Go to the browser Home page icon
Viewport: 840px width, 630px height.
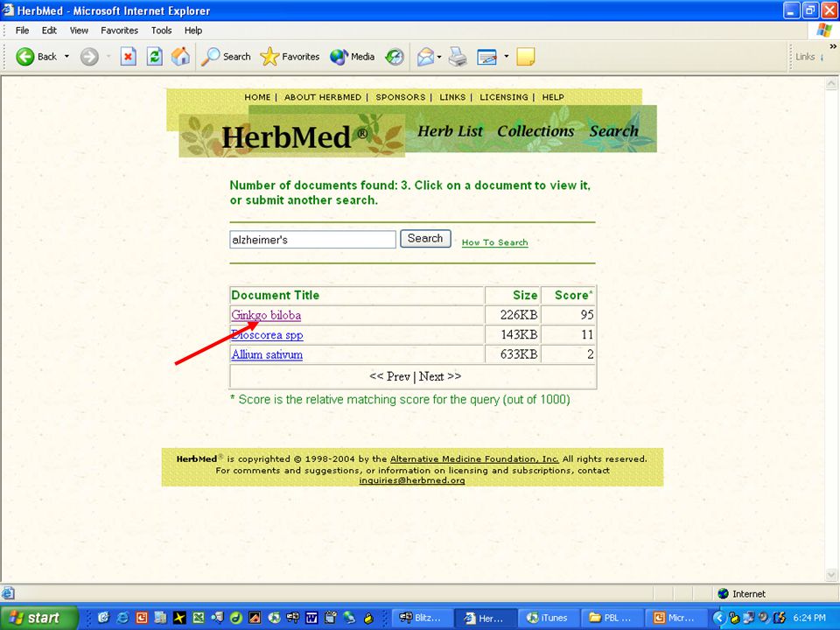click(180, 56)
